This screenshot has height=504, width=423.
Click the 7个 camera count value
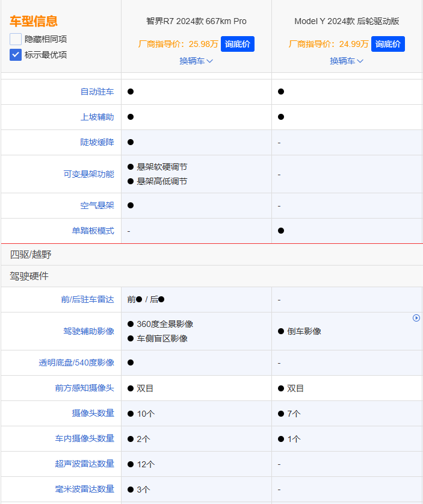click(x=294, y=414)
